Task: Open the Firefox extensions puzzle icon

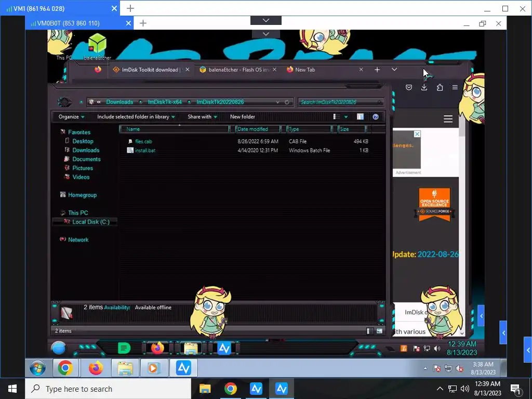Action: tap(440, 87)
